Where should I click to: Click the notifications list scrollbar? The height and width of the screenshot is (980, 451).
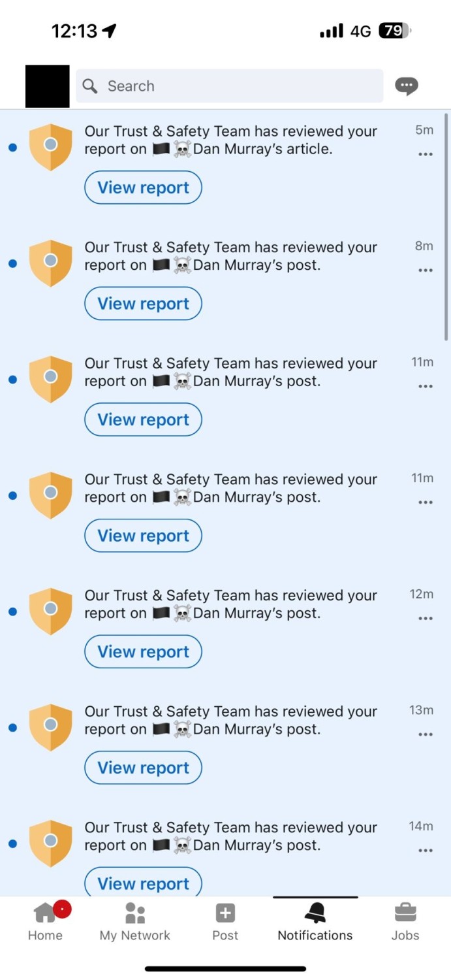pos(446,225)
